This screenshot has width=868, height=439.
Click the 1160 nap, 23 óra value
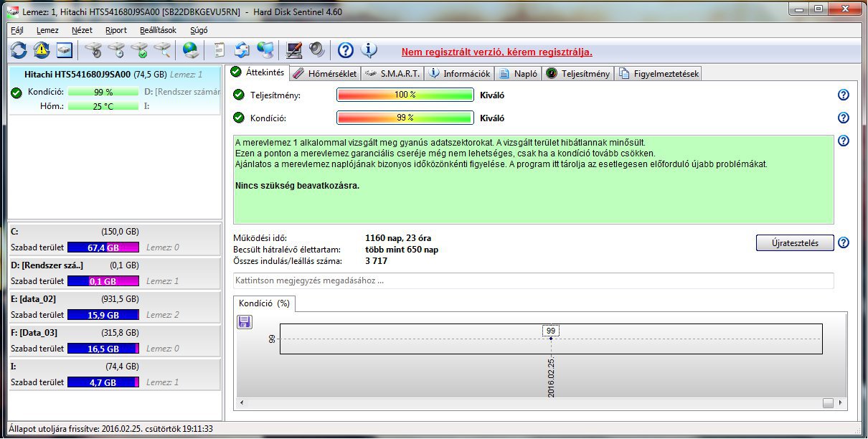click(398, 238)
